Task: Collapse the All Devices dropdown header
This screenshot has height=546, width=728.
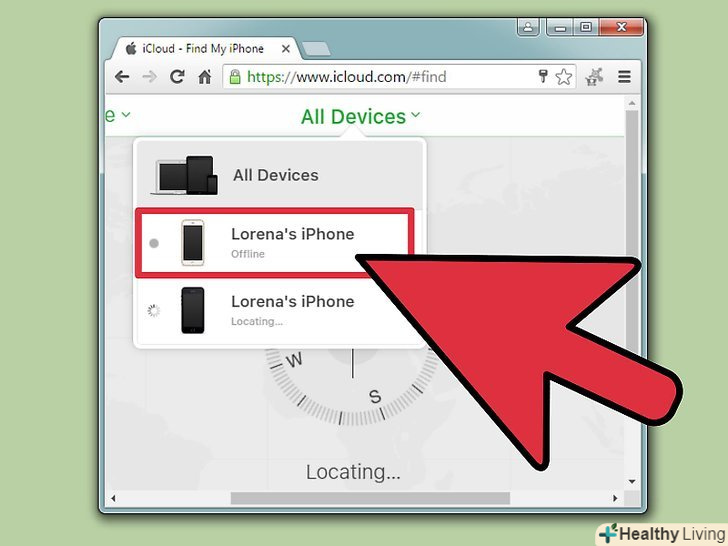Action: [x=360, y=116]
